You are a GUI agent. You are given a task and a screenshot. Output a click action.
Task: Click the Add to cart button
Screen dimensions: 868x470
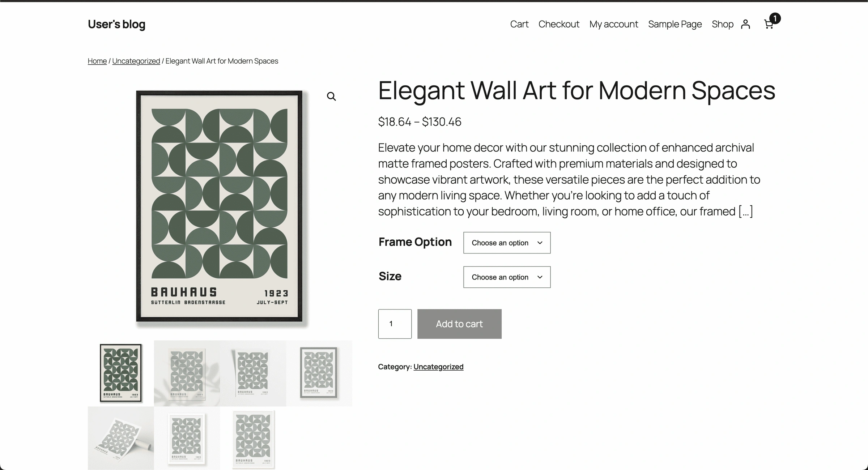tap(459, 324)
